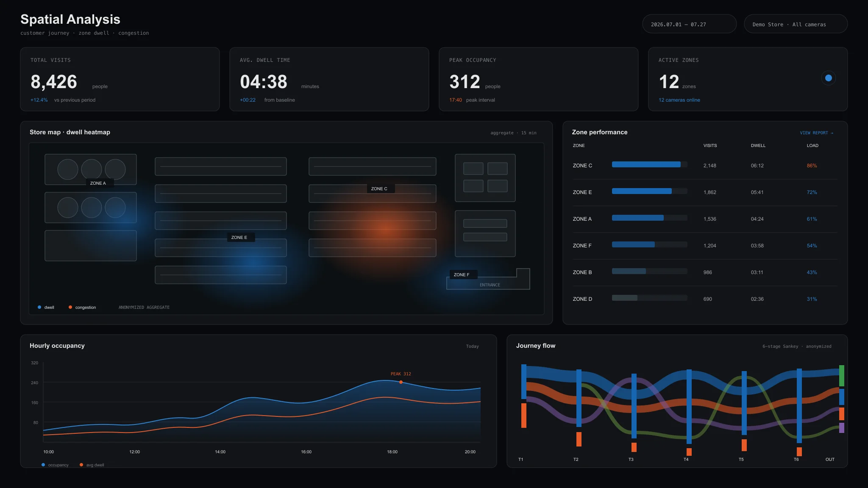
Task: Click the 6-stage Sankey anonymized label
Action: (797, 347)
